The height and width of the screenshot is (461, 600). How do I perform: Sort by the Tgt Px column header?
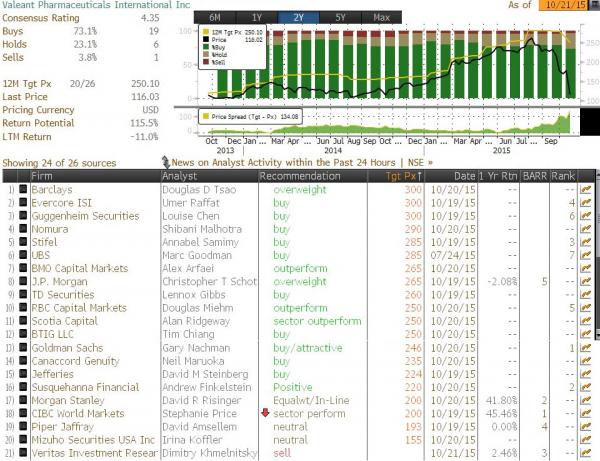click(x=395, y=176)
